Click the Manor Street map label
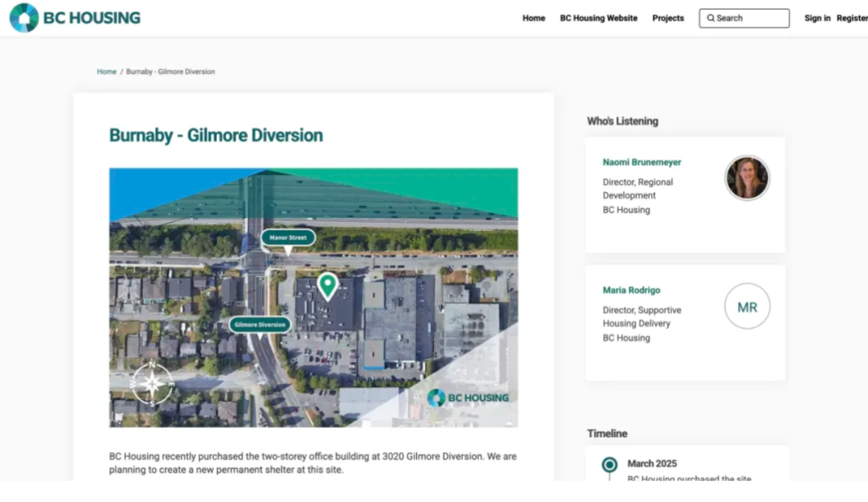This screenshot has height=502, width=868. click(288, 237)
